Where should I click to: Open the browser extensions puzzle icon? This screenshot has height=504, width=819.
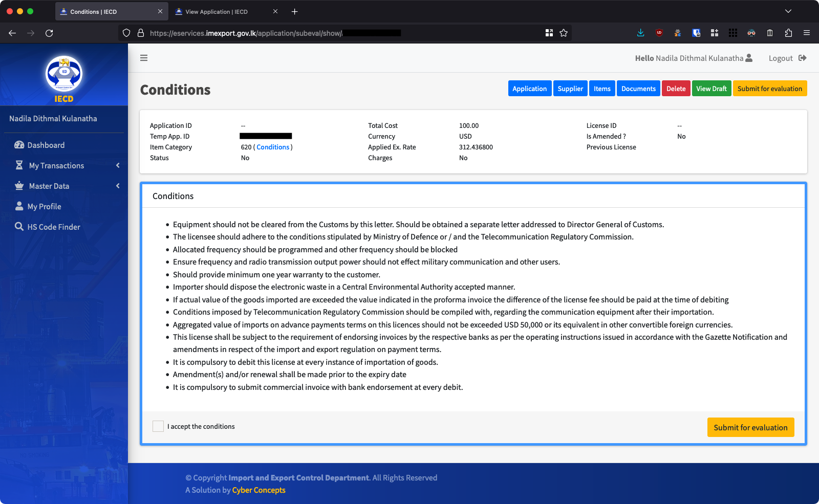click(788, 33)
